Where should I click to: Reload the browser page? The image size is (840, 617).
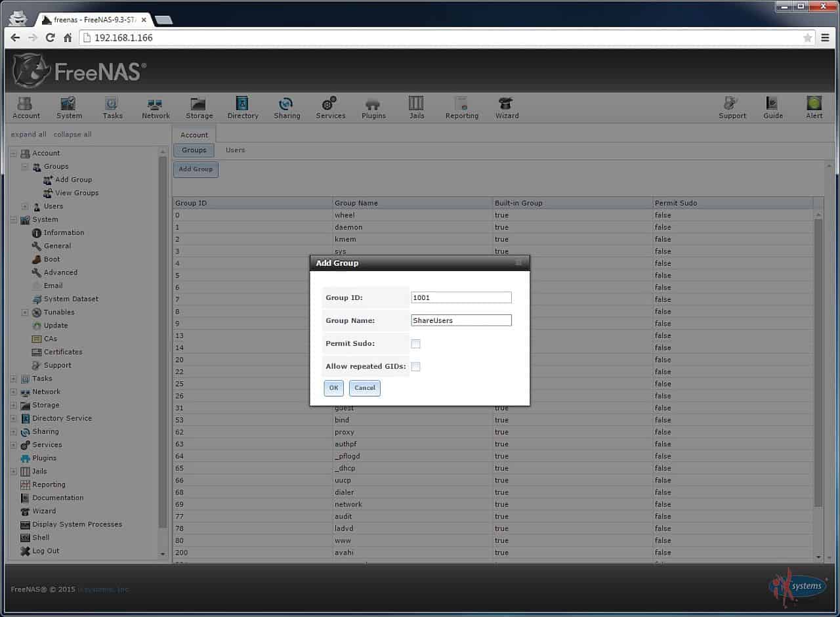[x=50, y=38]
